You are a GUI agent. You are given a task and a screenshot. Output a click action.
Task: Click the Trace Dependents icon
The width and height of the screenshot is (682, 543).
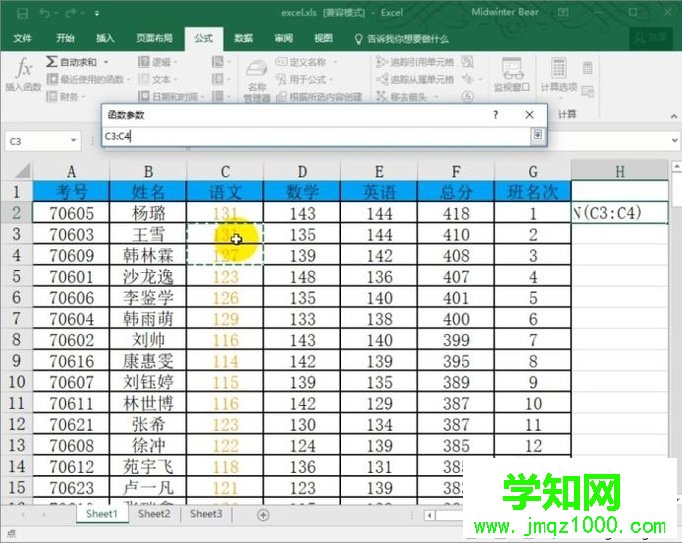[x=381, y=79]
